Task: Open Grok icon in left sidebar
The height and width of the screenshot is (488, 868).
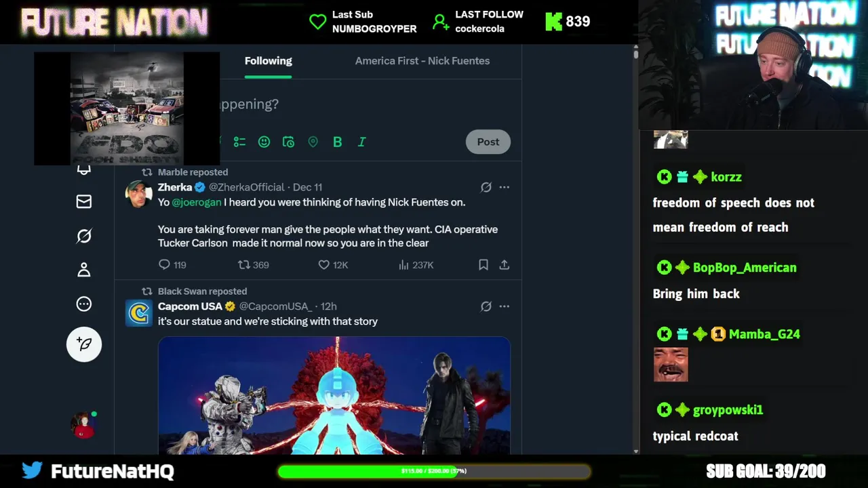Action: [x=84, y=236]
